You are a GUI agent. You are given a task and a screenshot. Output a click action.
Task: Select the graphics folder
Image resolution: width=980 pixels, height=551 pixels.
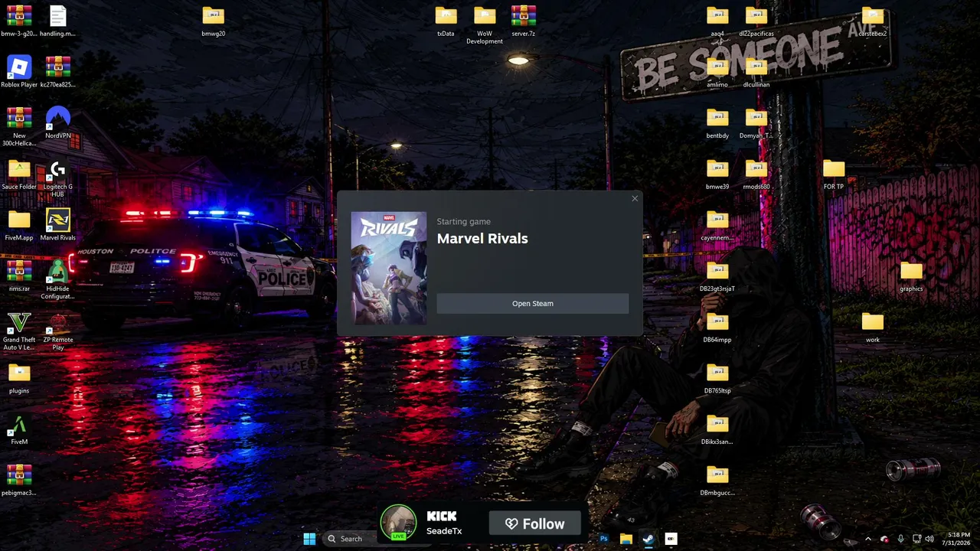911,276
